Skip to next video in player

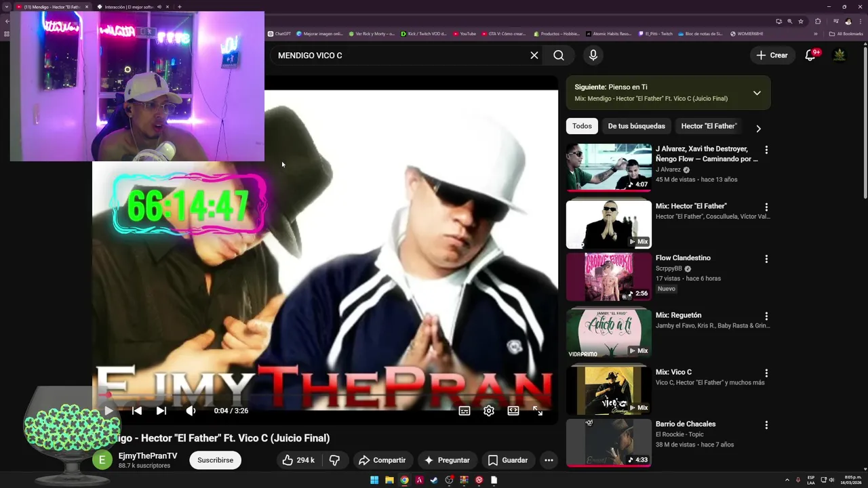coord(161,411)
